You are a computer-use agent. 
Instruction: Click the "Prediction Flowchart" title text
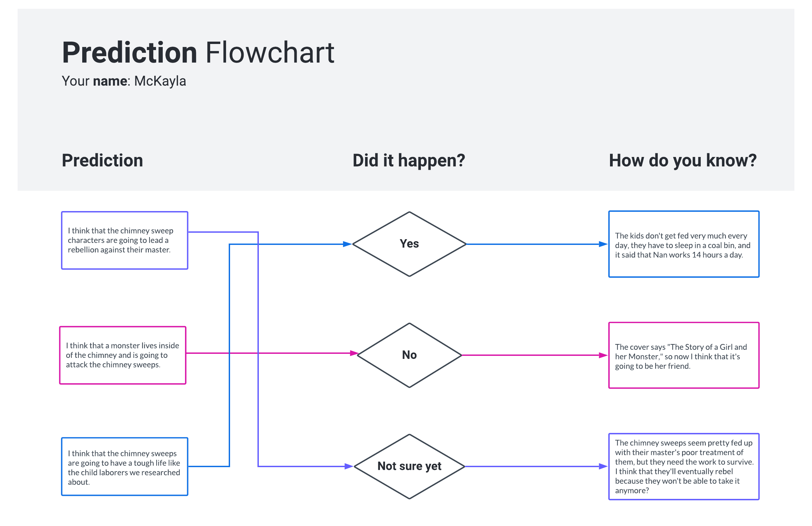[198, 52]
